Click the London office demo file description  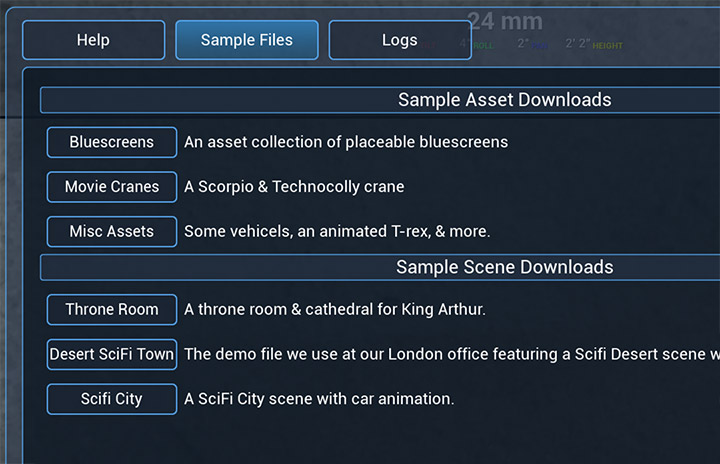tap(450, 354)
